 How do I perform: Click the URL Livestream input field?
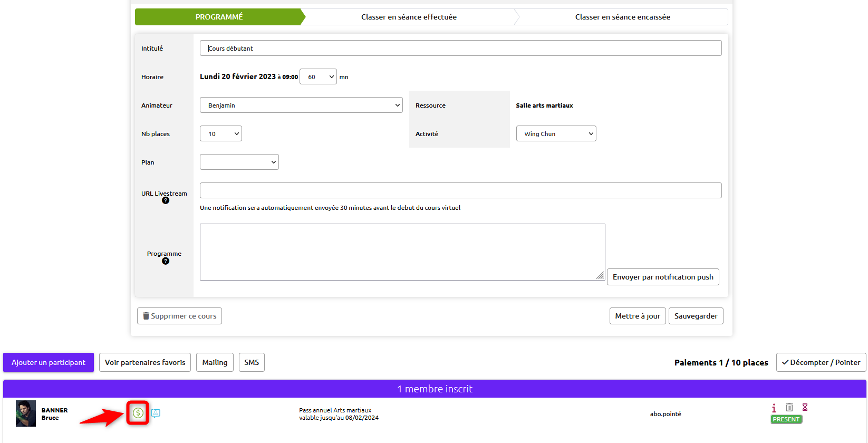(x=461, y=190)
